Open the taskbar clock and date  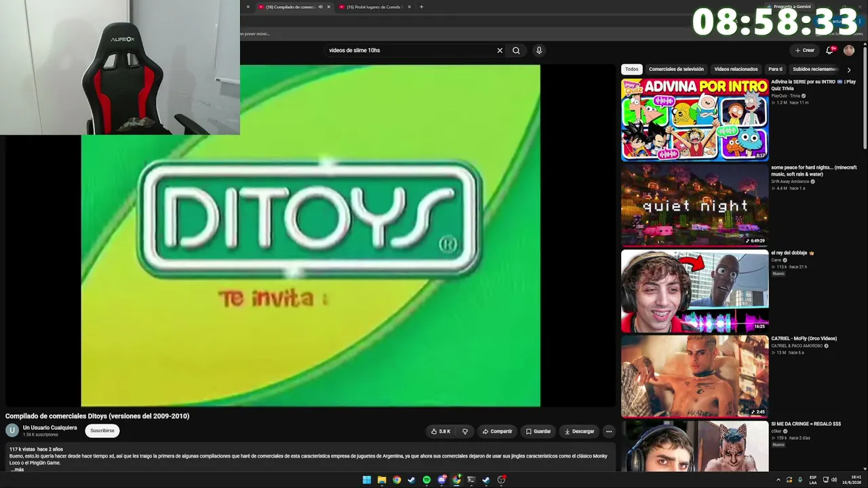click(851, 480)
